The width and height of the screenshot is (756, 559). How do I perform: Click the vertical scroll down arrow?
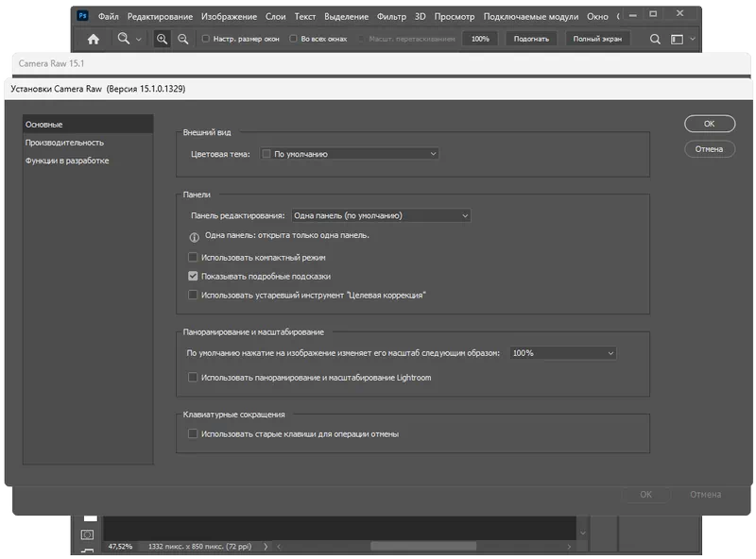(583, 533)
